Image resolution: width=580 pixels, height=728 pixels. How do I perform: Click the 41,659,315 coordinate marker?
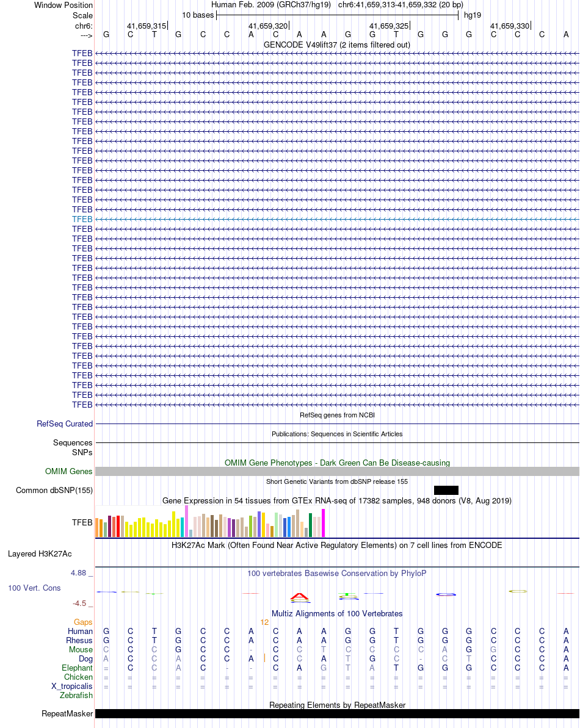click(x=147, y=26)
